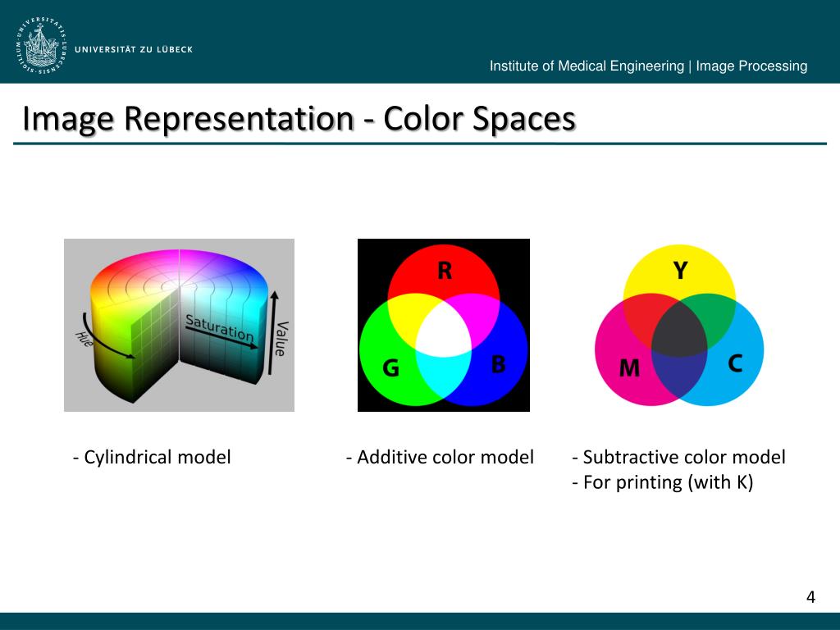
Task: Click the slide page number 4
Action: tap(810, 596)
